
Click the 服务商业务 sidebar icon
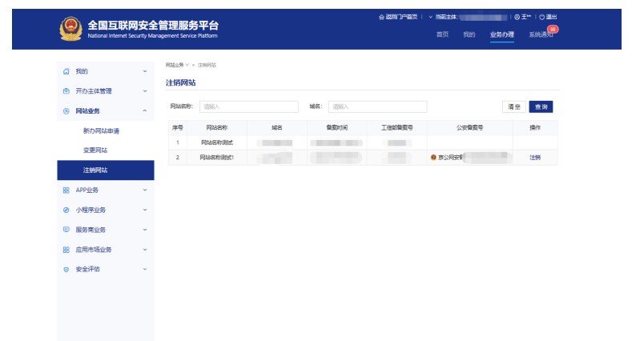coord(66,230)
